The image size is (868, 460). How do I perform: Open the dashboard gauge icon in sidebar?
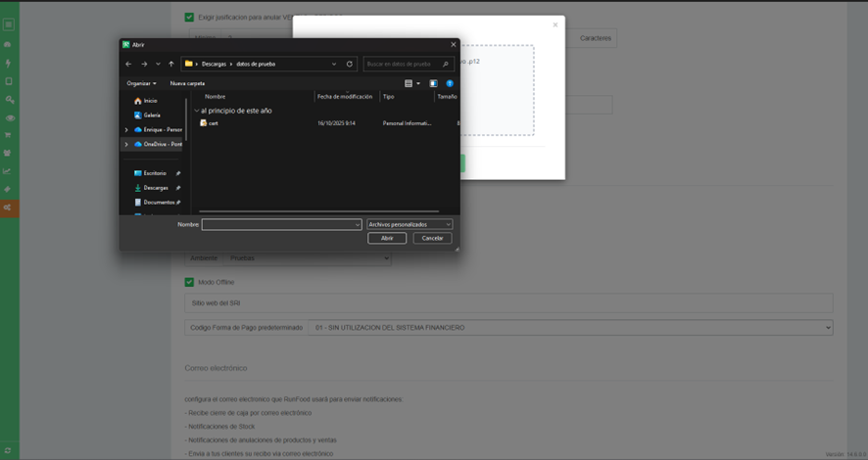(8, 44)
